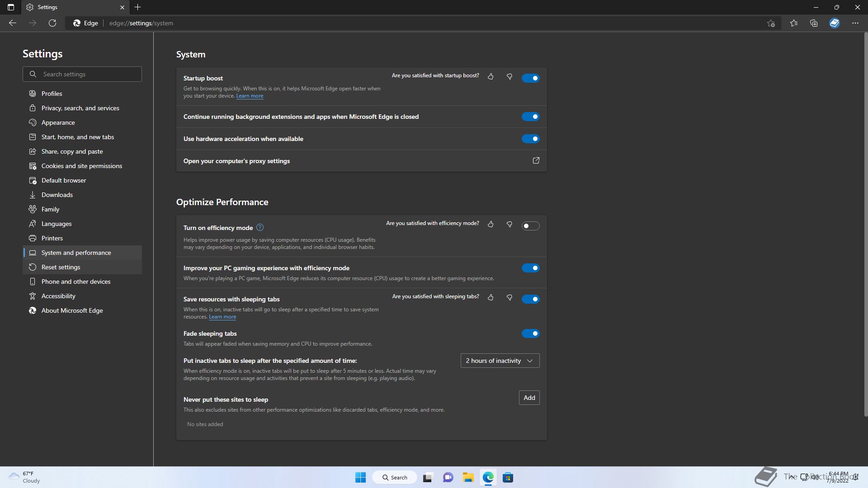Open the Favorites list icon
Viewport: 868px width, 488px height.
pyautogui.click(x=794, y=23)
